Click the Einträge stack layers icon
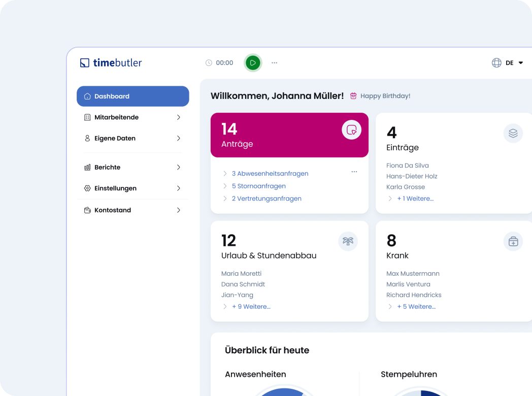This screenshot has width=532, height=396. (x=513, y=134)
